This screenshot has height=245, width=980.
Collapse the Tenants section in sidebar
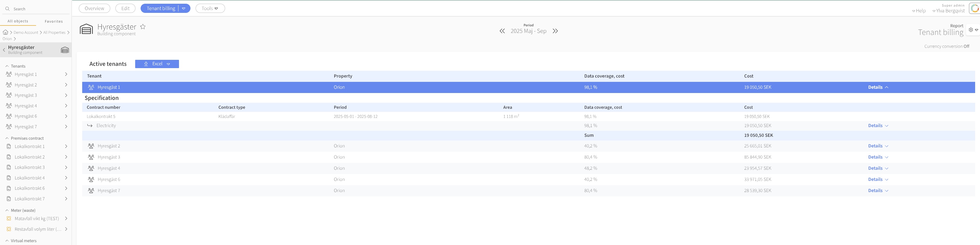tap(7, 66)
